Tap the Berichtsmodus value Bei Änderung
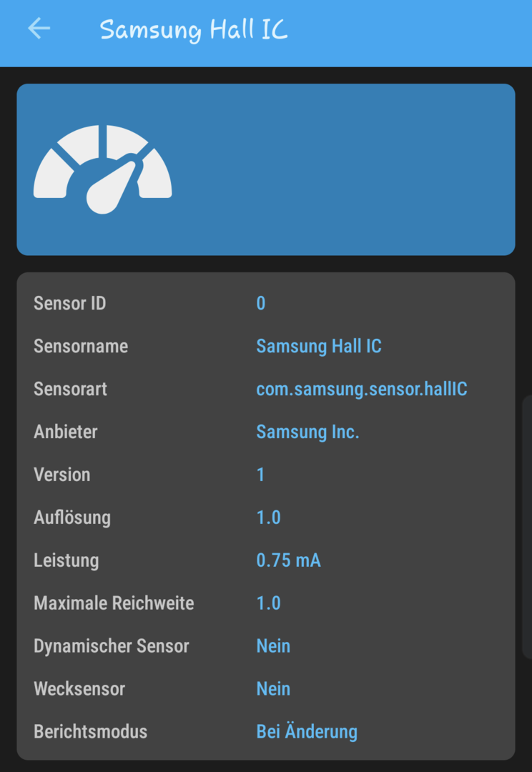Viewport: 532px width, 772px height. pyautogui.click(x=307, y=732)
